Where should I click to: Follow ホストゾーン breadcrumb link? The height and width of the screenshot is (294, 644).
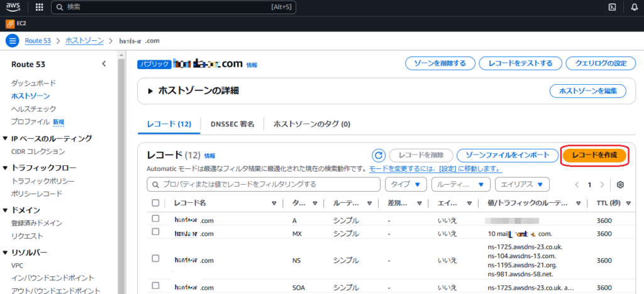pos(84,41)
